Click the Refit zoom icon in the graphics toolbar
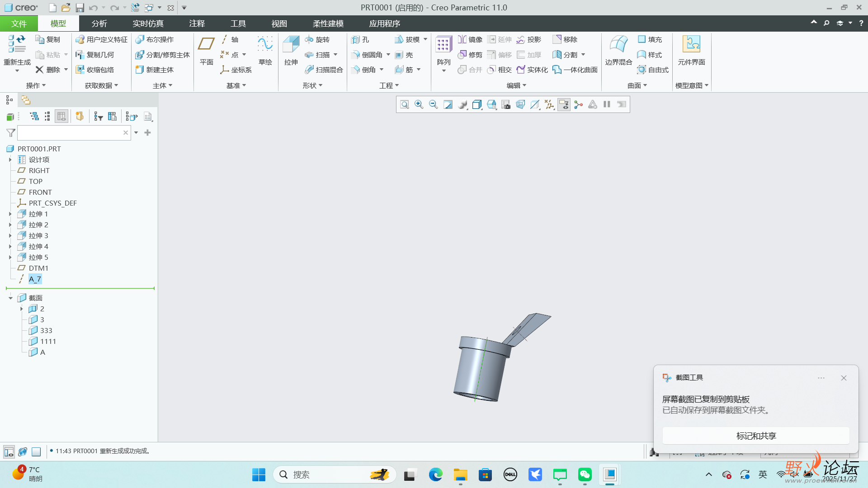This screenshot has width=868, height=488. coord(405,105)
